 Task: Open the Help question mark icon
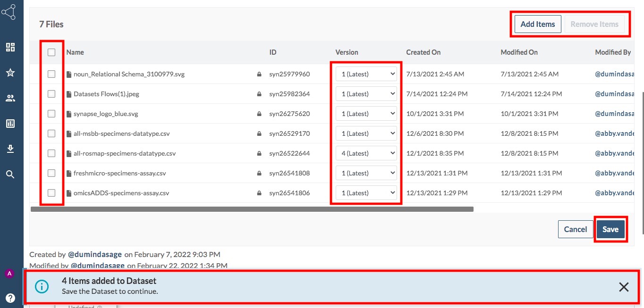[x=10, y=298]
